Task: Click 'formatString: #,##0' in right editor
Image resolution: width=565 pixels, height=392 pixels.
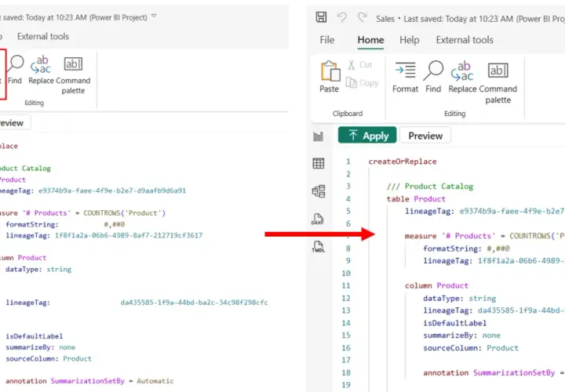Action: pyautogui.click(x=466, y=249)
